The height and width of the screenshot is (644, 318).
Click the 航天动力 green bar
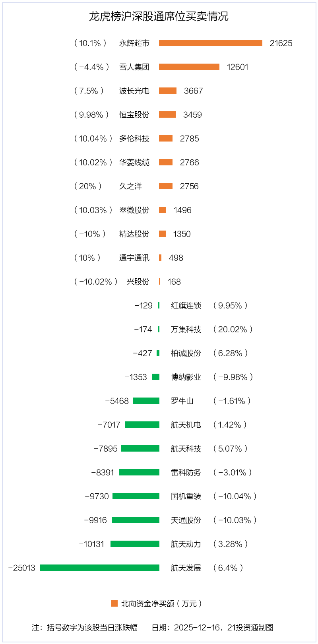(x=135, y=544)
